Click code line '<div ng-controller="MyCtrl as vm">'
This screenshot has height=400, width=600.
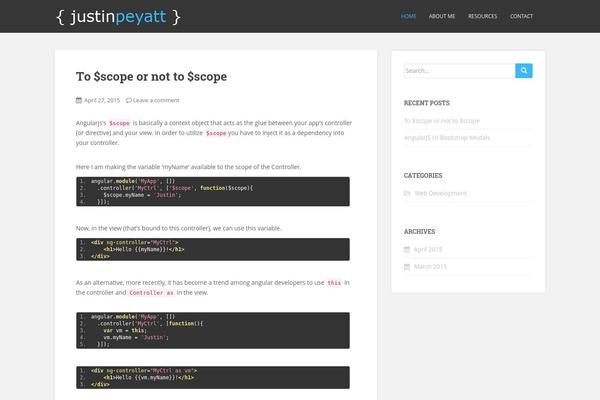click(144, 371)
